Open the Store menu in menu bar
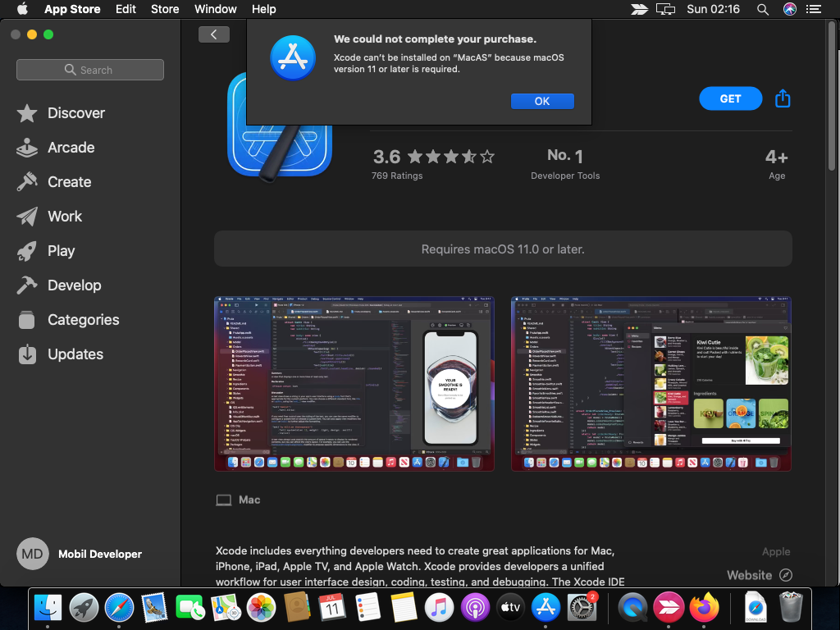Viewport: 840px width, 630px height. [165, 9]
